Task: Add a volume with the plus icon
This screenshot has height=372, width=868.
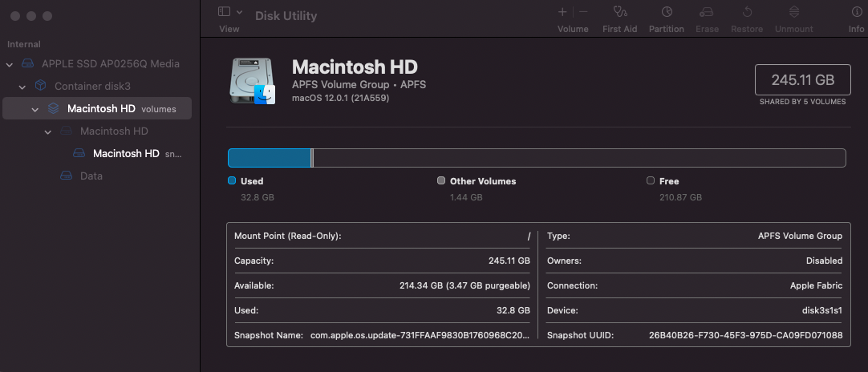Action: tap(562, 11)
